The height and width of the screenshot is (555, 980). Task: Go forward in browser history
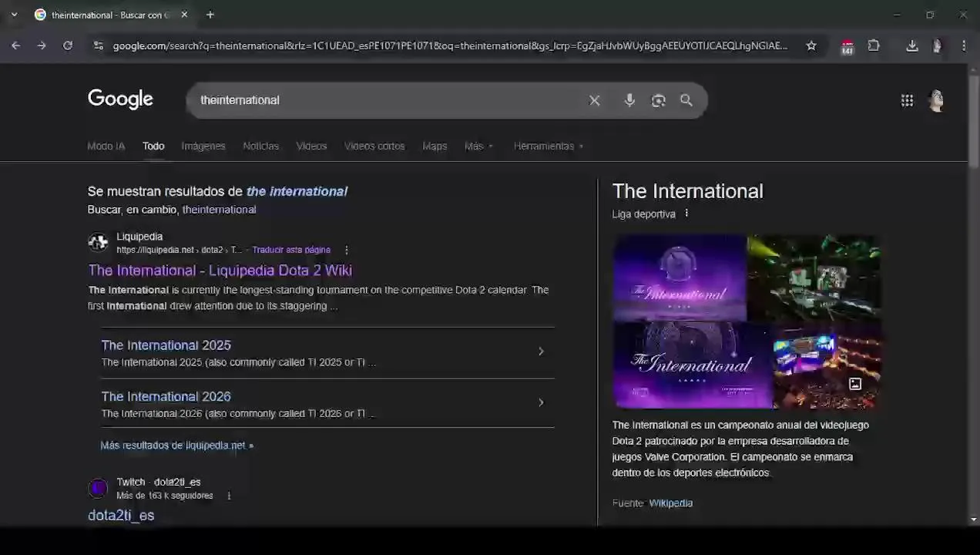tap(42, 45)
